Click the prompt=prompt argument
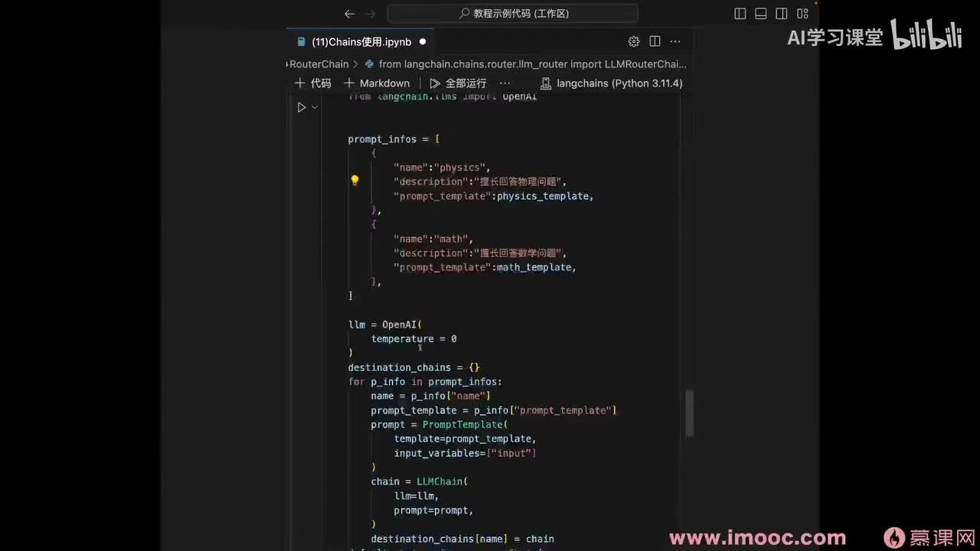Image resolution: width=980 pixels, height=551 pixels. pyautogui.click(x=433, y=510)
